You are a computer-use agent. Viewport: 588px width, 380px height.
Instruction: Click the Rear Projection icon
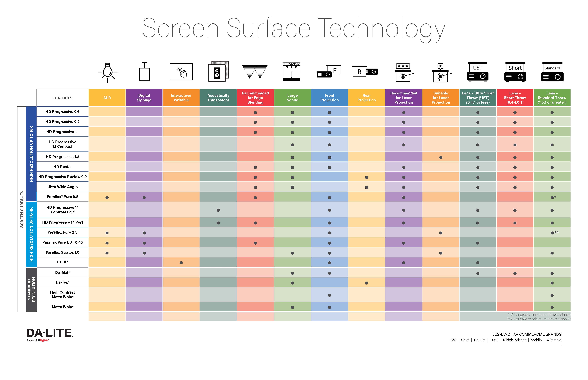366,73
